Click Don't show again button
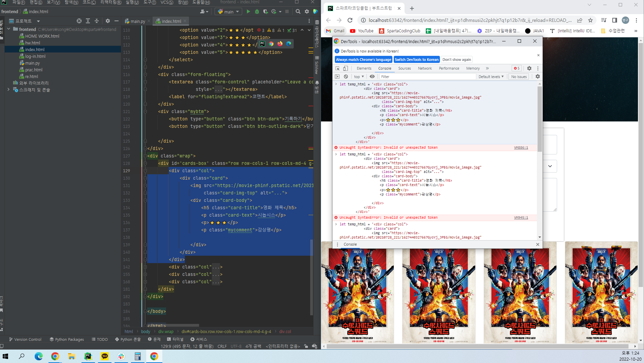 (457, 60)
